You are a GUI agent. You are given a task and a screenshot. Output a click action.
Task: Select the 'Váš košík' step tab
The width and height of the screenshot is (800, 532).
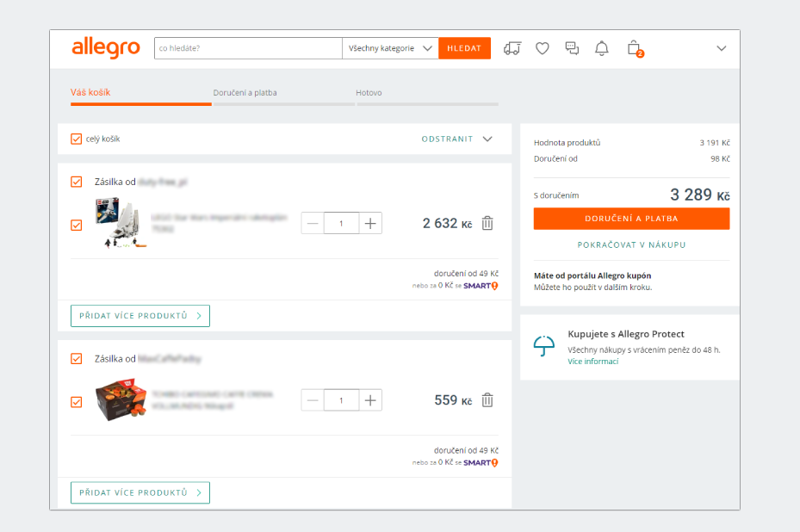(90, 92)
